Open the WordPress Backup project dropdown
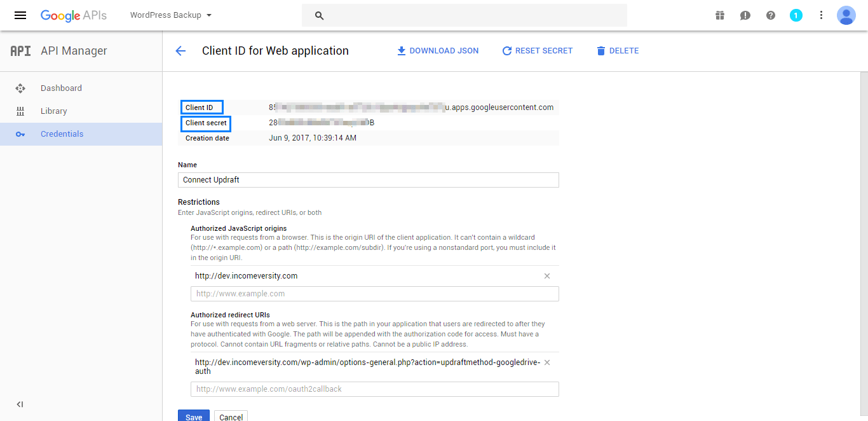This screenshot has height=421, width=868. (171, 15)
